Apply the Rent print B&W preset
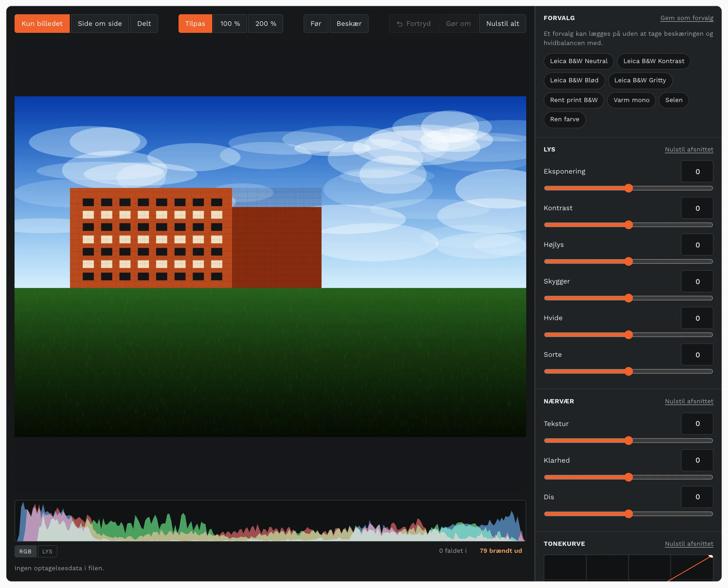Screen dimensions: 728x588 click(x=574, y=100)
